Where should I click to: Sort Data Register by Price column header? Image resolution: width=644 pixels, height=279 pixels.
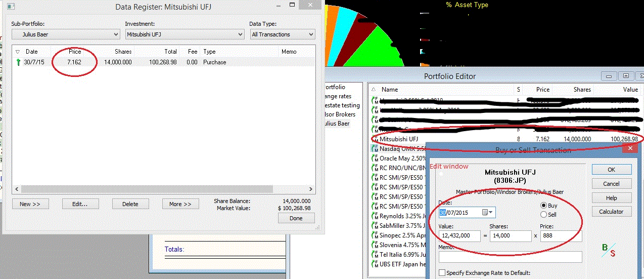pos(74,52)
